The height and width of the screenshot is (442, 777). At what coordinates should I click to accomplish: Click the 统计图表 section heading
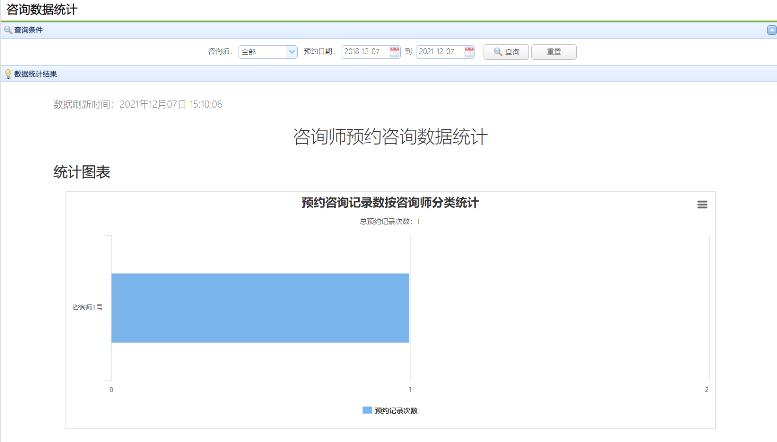[82, 172]
